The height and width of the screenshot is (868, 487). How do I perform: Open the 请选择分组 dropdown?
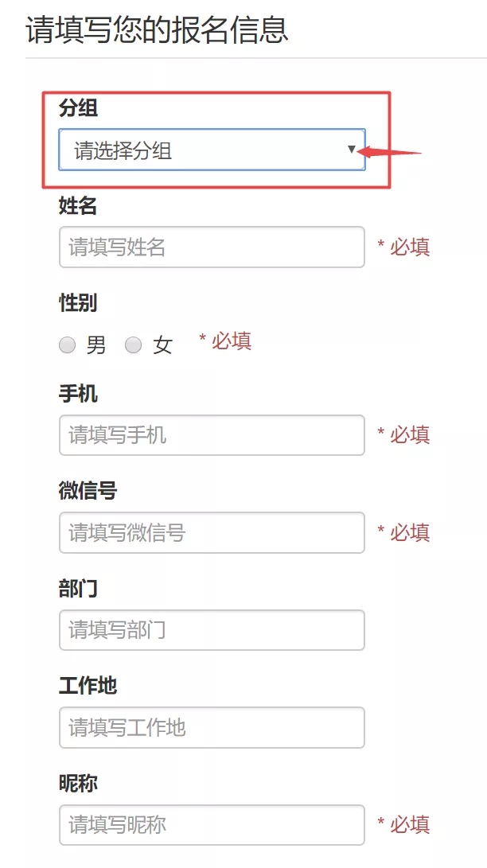212,150
